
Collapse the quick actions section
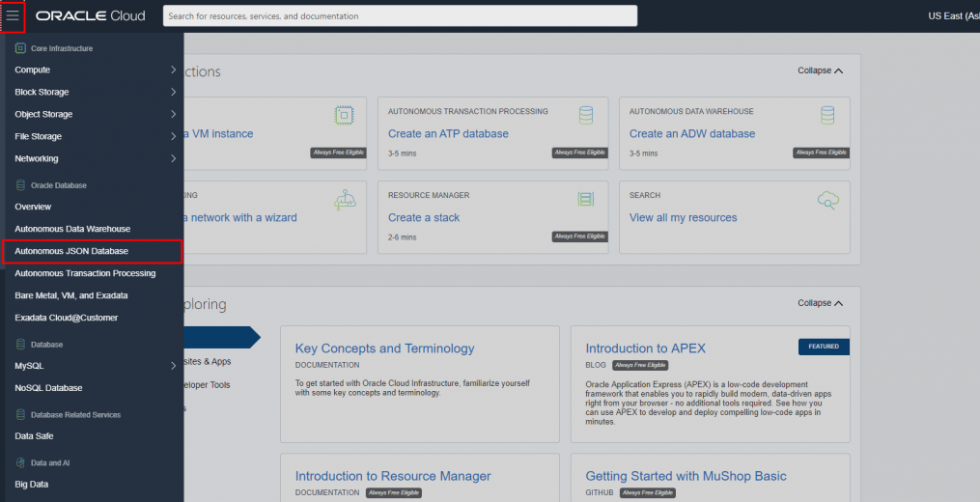820,70
